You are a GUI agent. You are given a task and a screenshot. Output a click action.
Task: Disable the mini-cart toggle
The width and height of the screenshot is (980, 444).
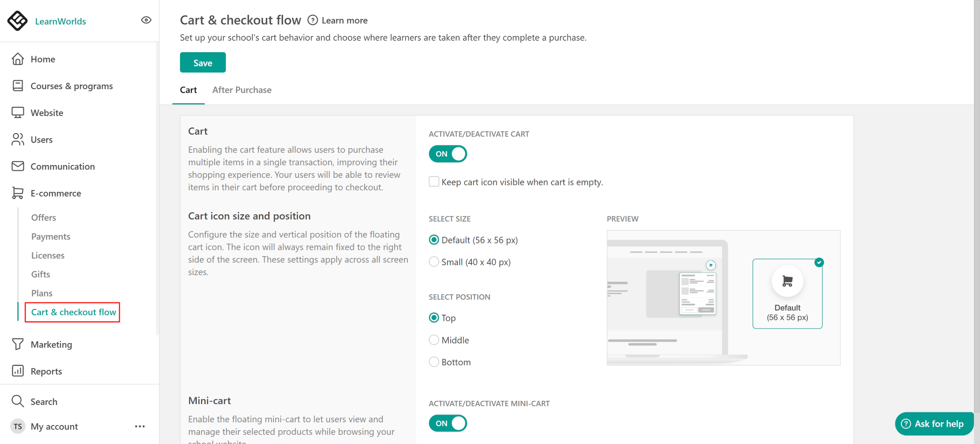[x=448, y=423]
